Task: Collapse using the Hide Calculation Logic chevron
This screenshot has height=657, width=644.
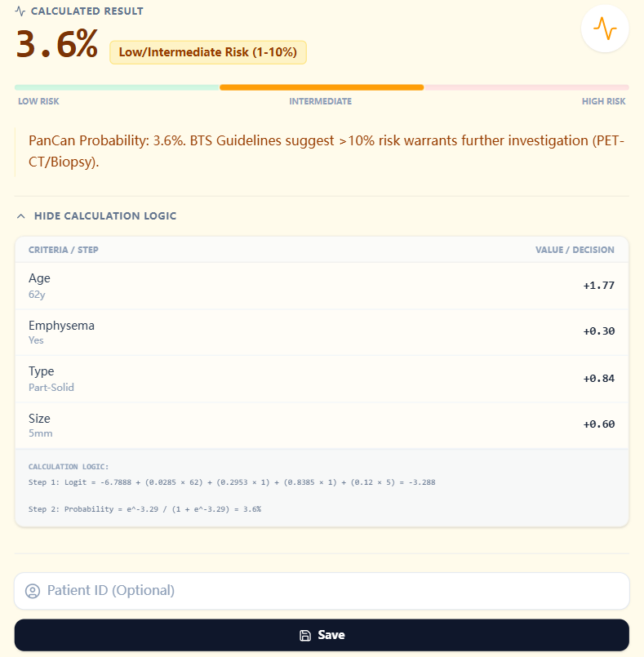Action: pos(21,216)
